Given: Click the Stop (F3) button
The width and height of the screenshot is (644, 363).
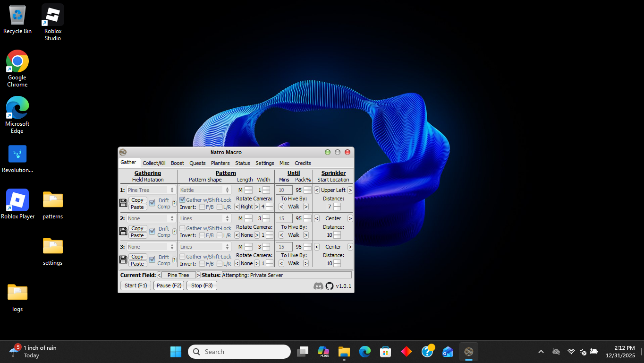Looking at the screenshot, I should 202,285.
